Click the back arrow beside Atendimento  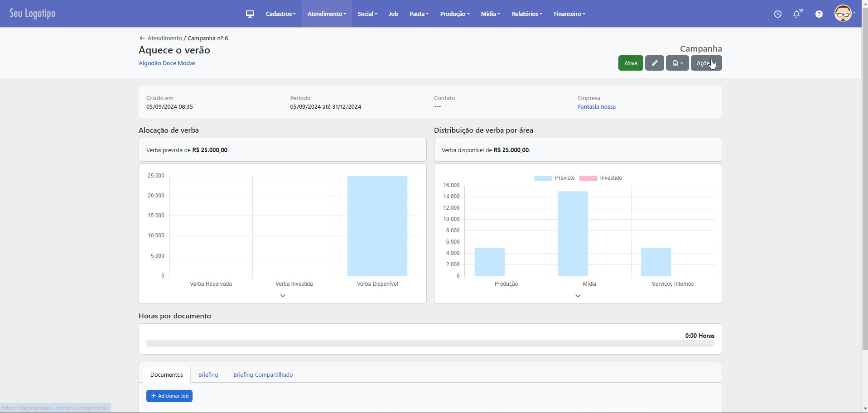point(142,38)
